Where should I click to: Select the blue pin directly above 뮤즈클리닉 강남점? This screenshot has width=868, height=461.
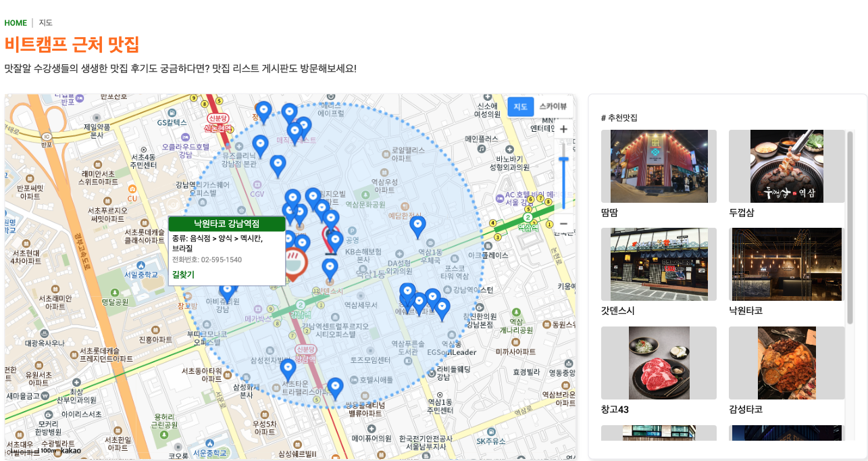[x=260, y=146]
